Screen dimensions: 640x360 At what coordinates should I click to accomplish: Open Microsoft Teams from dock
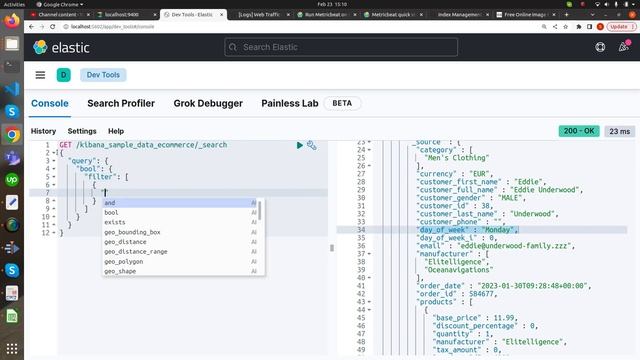click(12, 157)
